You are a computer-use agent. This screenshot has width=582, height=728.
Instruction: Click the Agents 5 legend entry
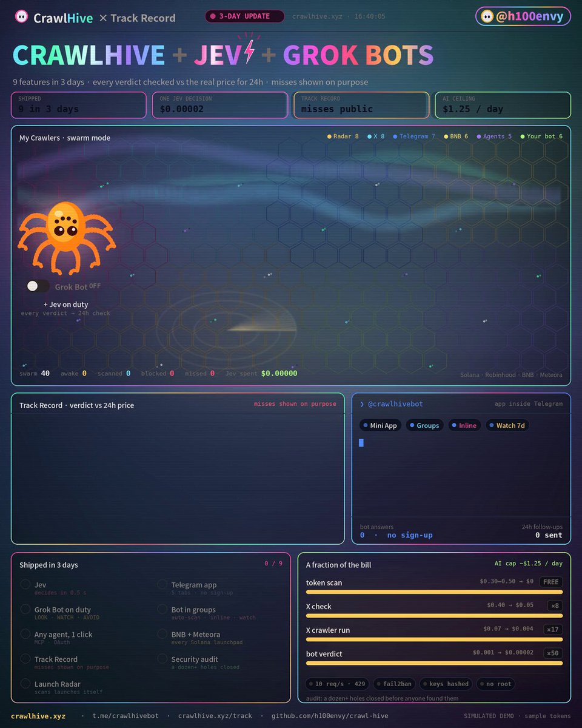tap(493, 136)
